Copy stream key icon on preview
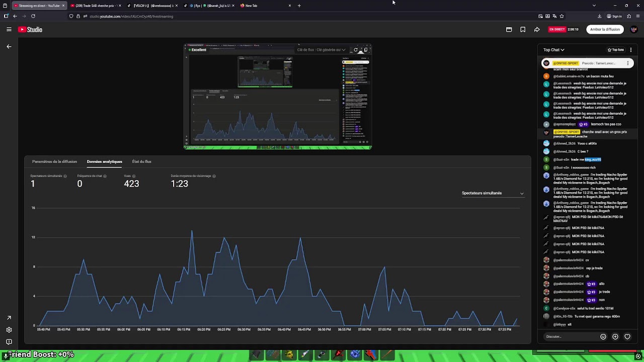The width and height of the screenshot is (644, 362). click(366, 50)
